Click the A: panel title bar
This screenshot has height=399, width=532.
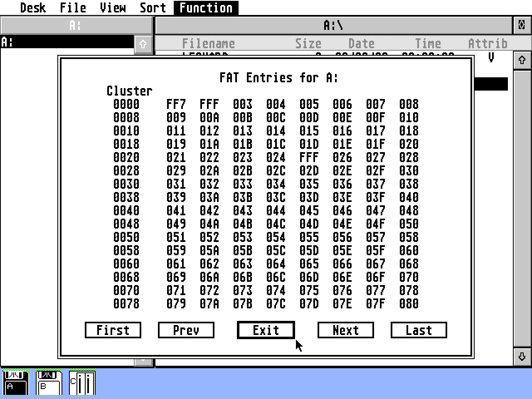pyautogui.click(x=76, y=25)
